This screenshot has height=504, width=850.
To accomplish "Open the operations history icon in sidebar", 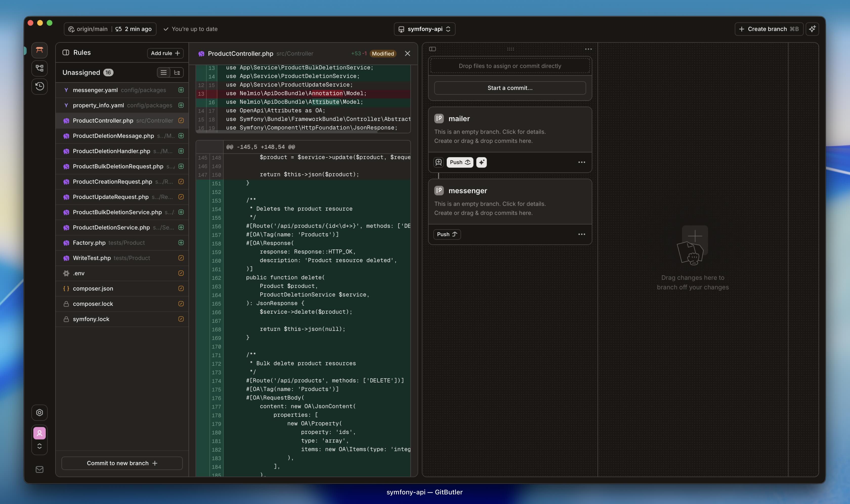I will [x=39, y=86].
